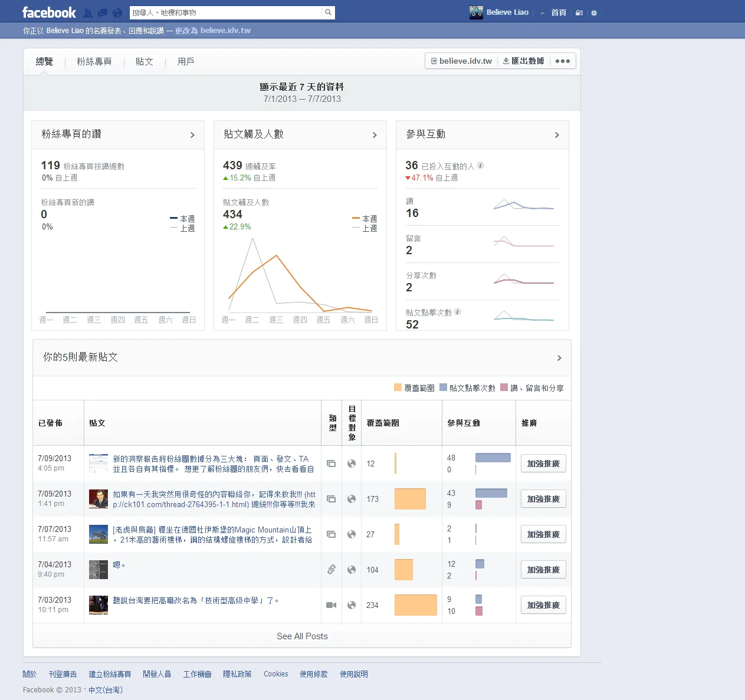The width and height of the screenshot is (745, 700).
Task: Open the privacy shortcuts icon
Action: 579,13
